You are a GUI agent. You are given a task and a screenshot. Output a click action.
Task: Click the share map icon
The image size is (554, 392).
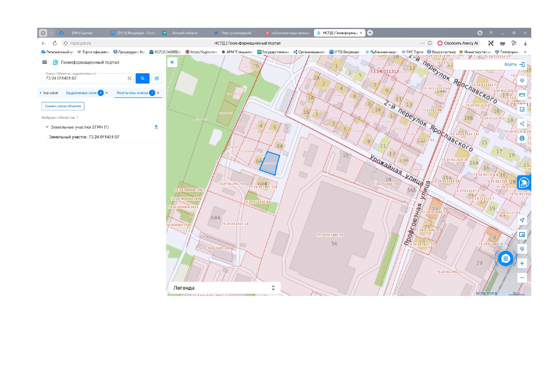(522, 124)
